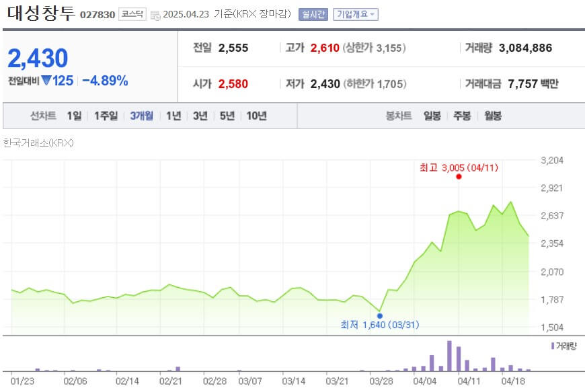This screenshot has width=585, height=392.
Task: Click the 대성창투 stock name title
Action: tap(40, 11)
